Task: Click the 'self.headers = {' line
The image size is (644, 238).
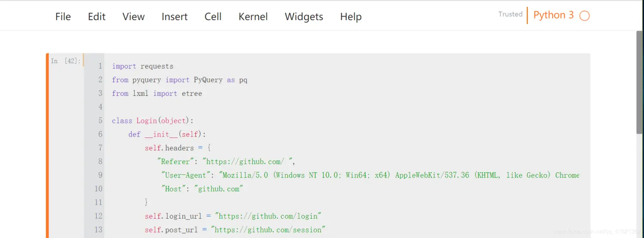Action: [178, 148]
